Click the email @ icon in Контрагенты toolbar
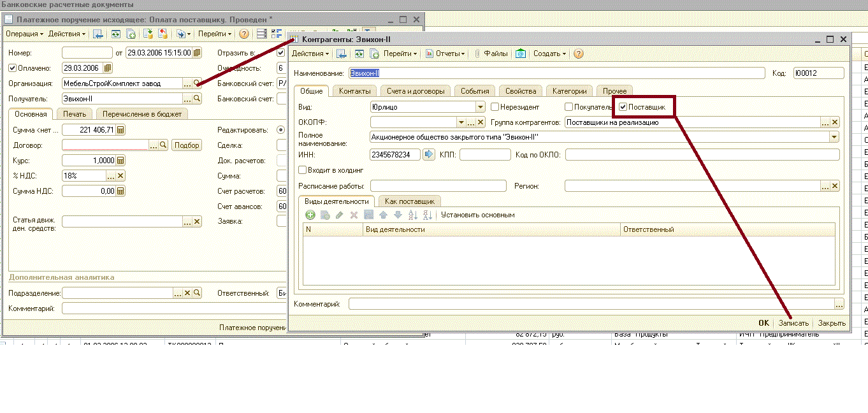The image size is (868, 413). pyautogui.click(x=521, y=54)
